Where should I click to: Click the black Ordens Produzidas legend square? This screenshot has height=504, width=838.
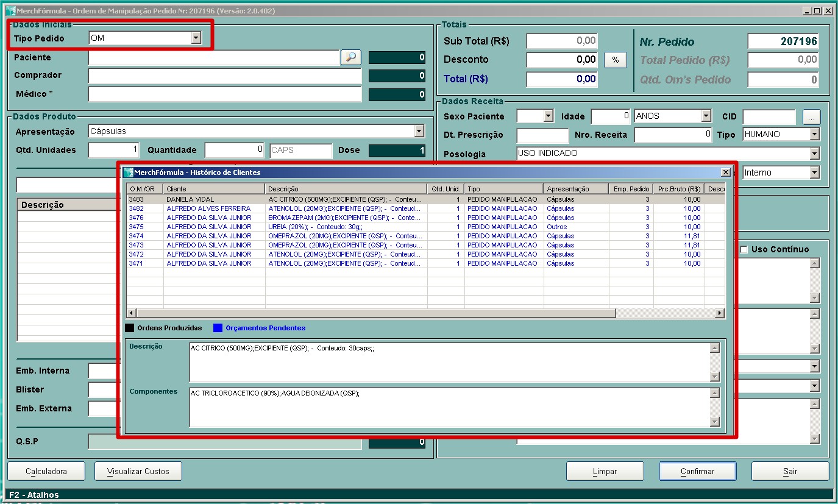click(129, 328)
